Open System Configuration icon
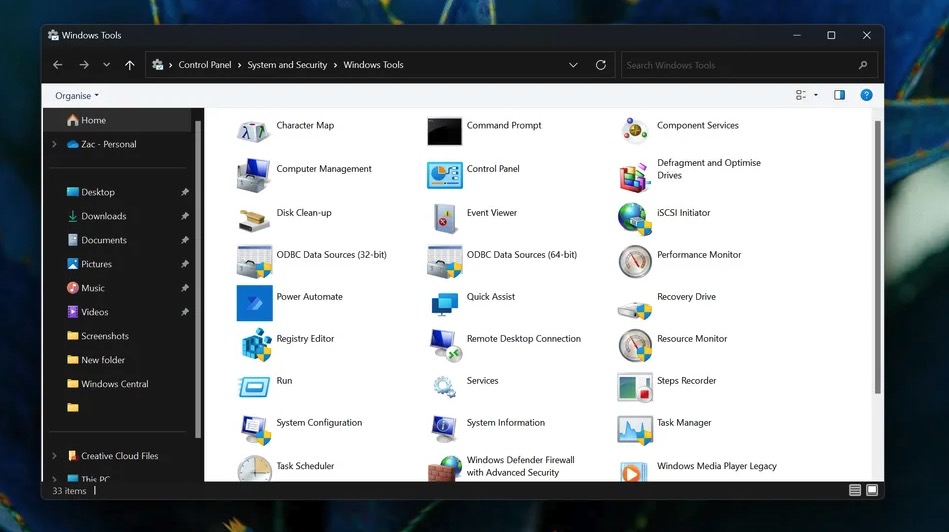 coord(255,430)
